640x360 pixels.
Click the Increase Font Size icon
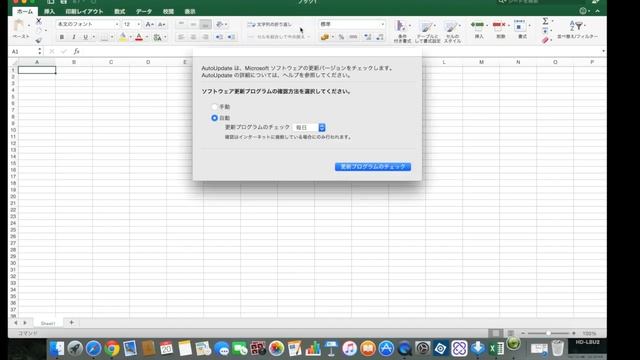click(149, 24)
